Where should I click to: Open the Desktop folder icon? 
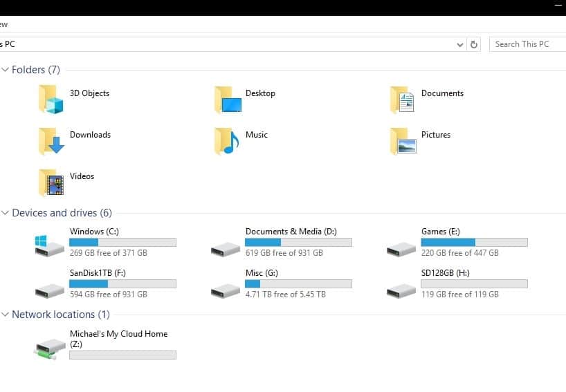228,99
